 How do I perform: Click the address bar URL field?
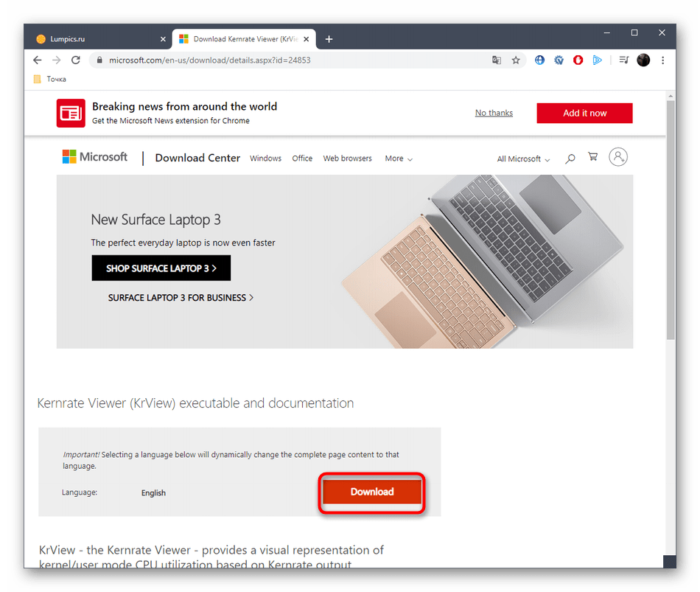pos(295,60)
